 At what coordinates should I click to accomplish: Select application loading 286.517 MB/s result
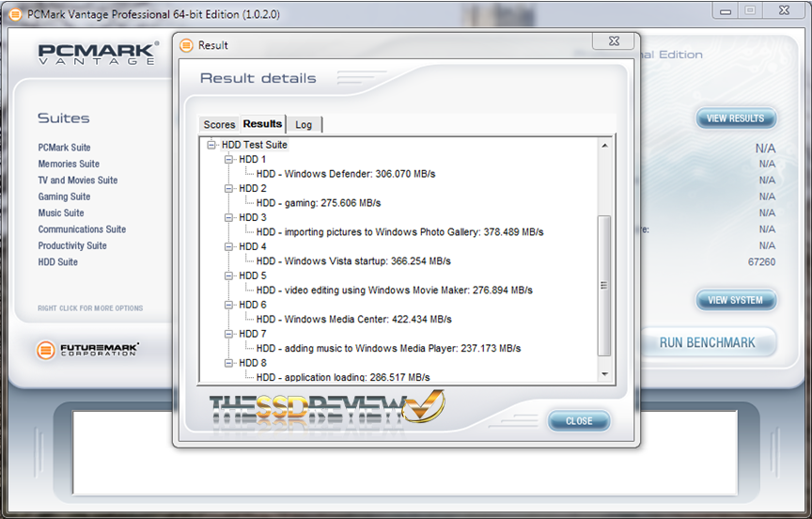point(343,377)
